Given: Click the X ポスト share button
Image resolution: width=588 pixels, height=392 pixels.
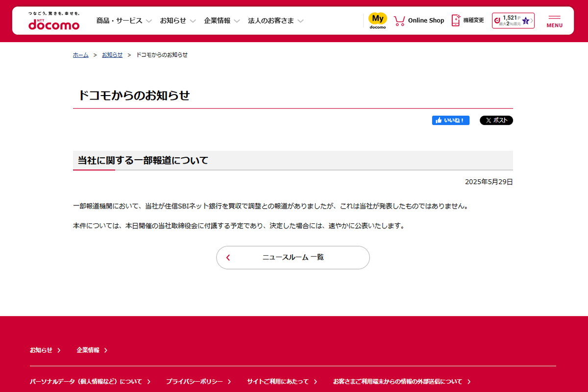Looking at the screenshot, I should coord(496,120).
